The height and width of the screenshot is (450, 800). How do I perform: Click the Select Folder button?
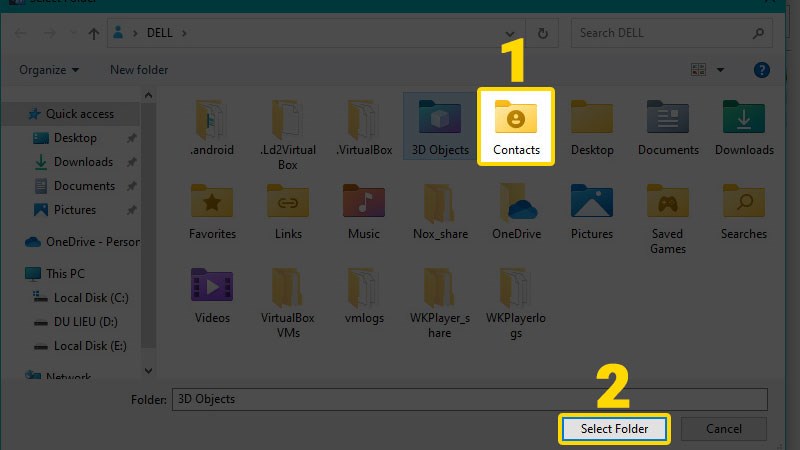click(614, 429)
